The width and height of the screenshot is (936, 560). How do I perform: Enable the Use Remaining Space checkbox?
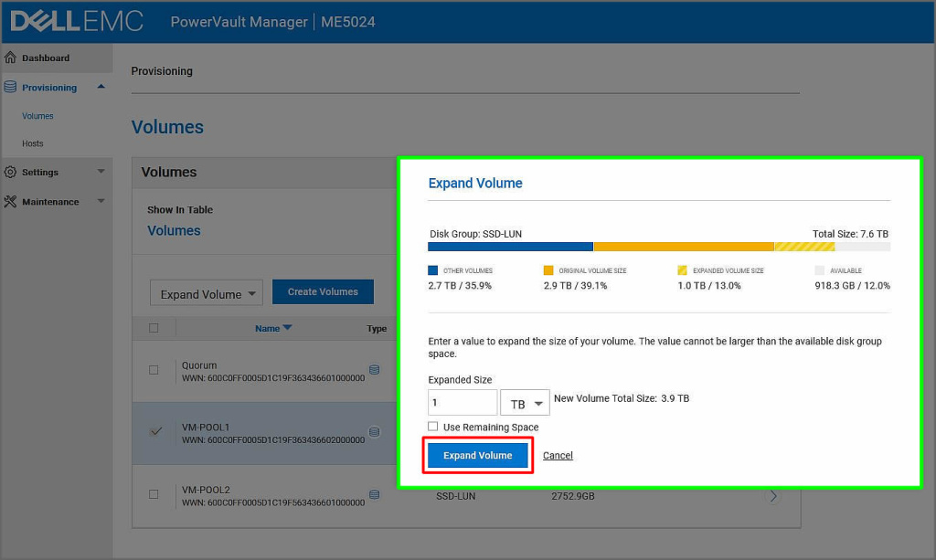[x=433, y=427]
